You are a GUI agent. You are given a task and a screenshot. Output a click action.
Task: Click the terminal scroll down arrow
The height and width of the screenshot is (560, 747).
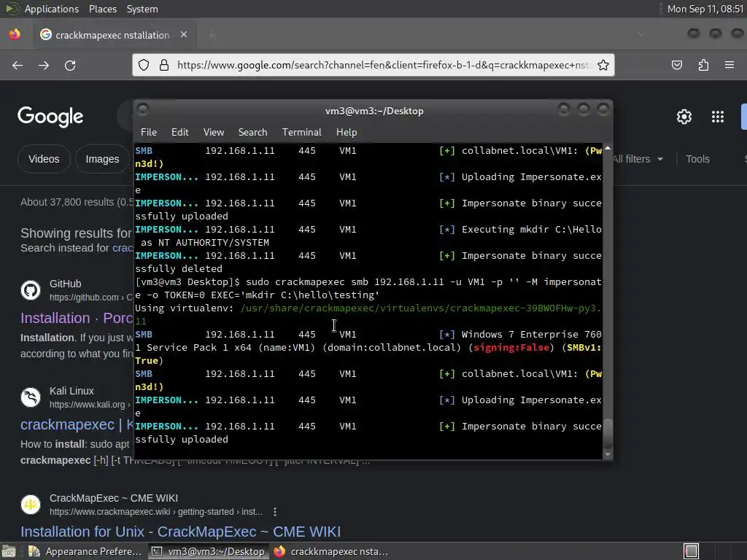pyautogui.click(x=608, y=454)
